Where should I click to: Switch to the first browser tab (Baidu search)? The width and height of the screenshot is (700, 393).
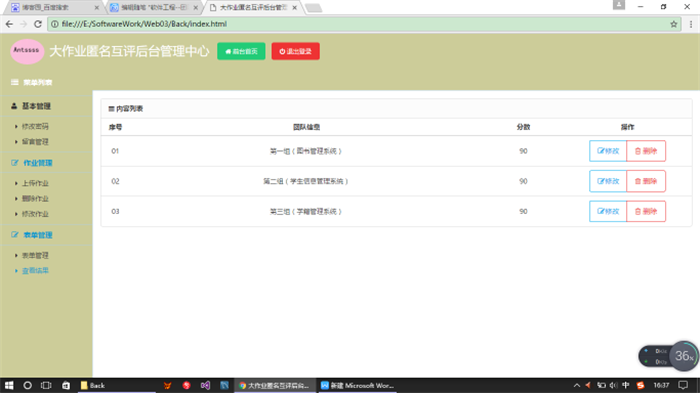tap(54, 8)
